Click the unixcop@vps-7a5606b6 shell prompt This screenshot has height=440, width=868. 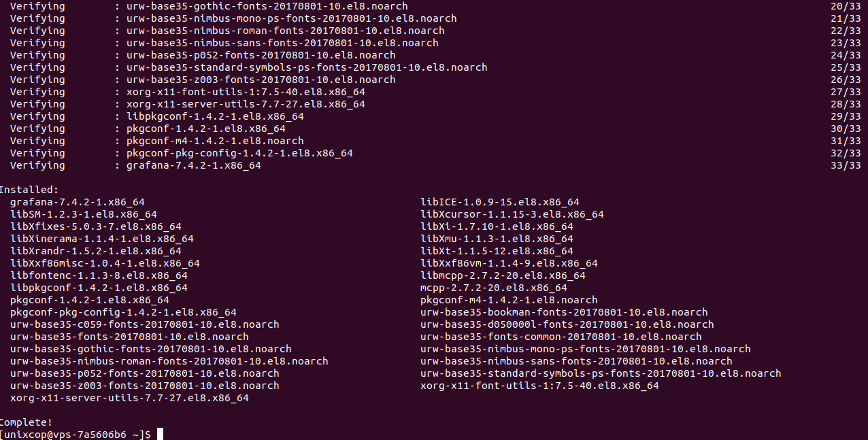click(76, 435)
